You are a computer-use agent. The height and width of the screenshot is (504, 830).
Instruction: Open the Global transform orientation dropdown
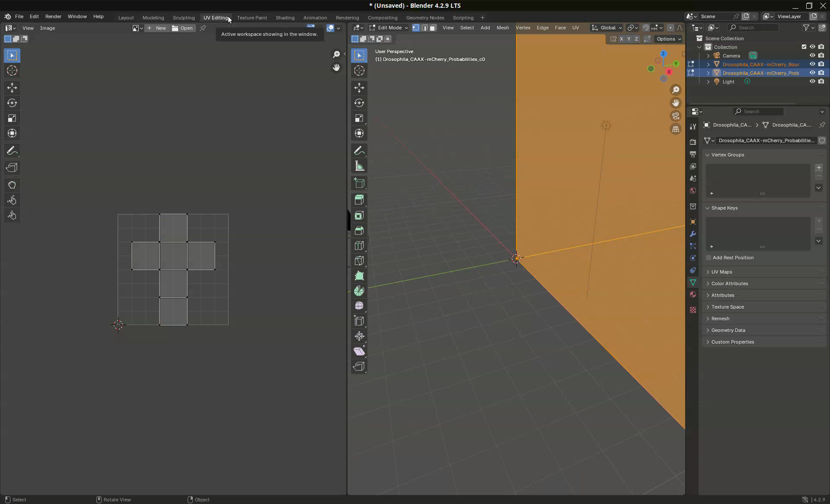(607, 28)
